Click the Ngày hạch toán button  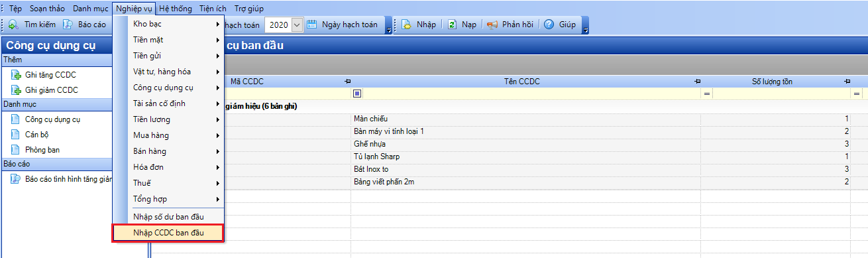click(343, 25)
